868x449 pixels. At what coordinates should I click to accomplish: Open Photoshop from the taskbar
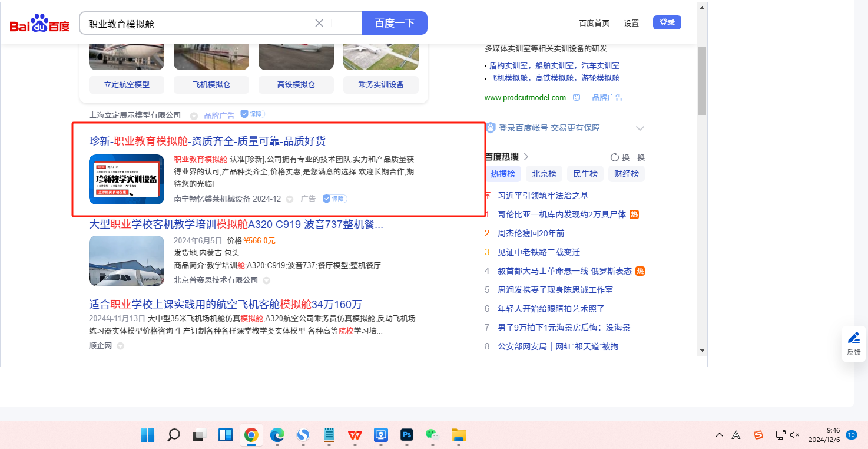click(x=406, y=435)
